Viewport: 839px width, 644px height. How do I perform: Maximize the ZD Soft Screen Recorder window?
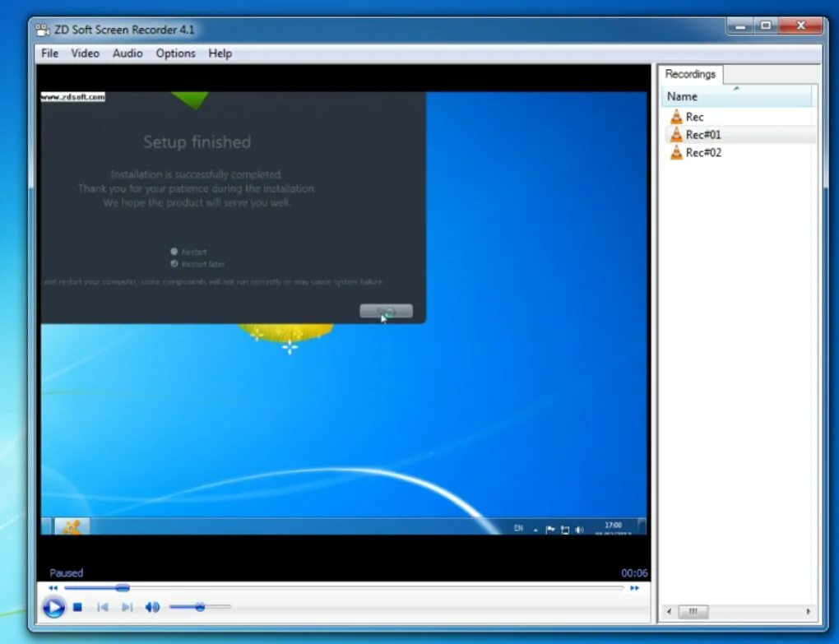pyautogui.click(x=767, y=26)
